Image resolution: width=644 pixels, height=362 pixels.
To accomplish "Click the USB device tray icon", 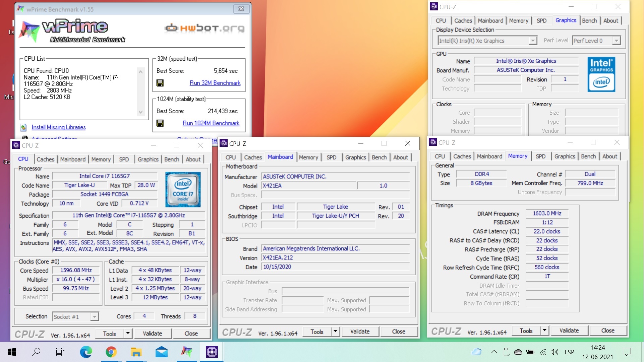I will [x=506, y=352].
